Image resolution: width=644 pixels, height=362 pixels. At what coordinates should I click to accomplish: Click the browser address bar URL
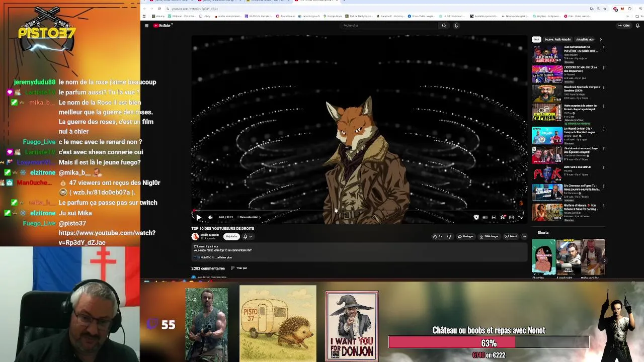pyautogui.click(x=195, y=9)
